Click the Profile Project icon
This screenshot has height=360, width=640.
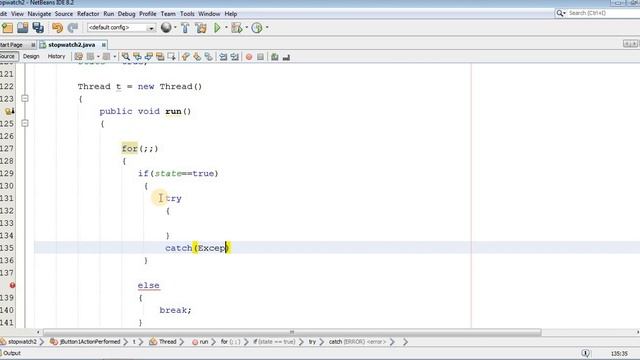point(257,28)
